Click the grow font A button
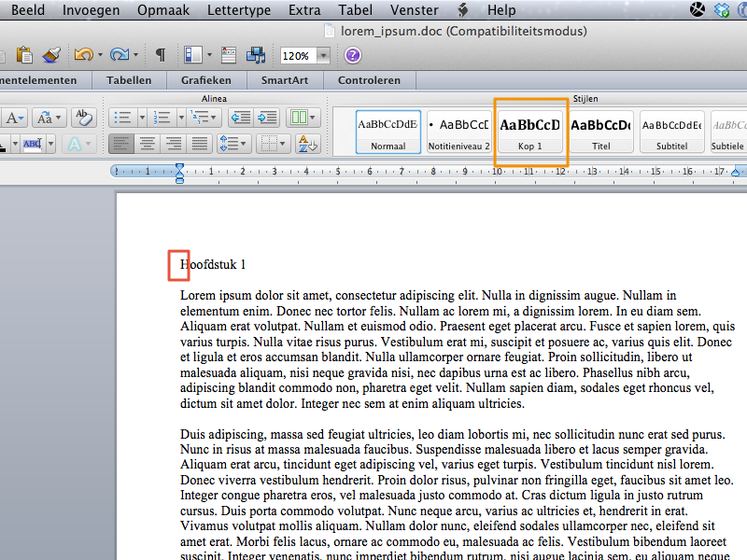The image size is (747, 560). [x=14, y=118]
